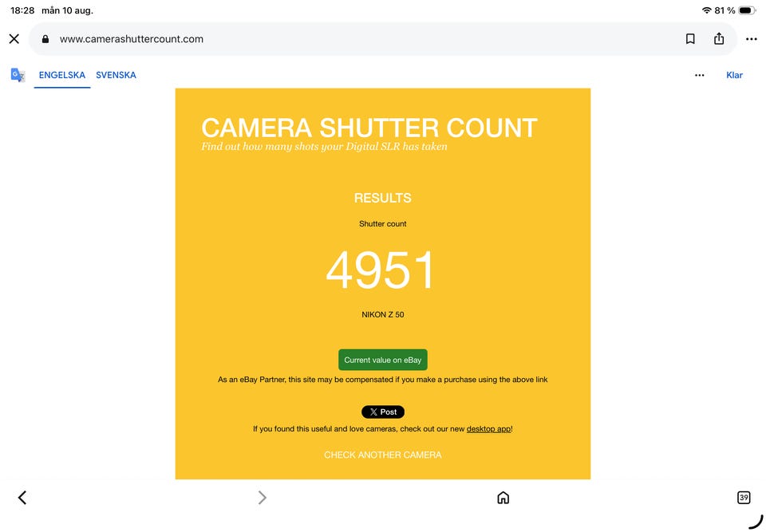Tap the Google Translate icon

(x=18, y=75)
